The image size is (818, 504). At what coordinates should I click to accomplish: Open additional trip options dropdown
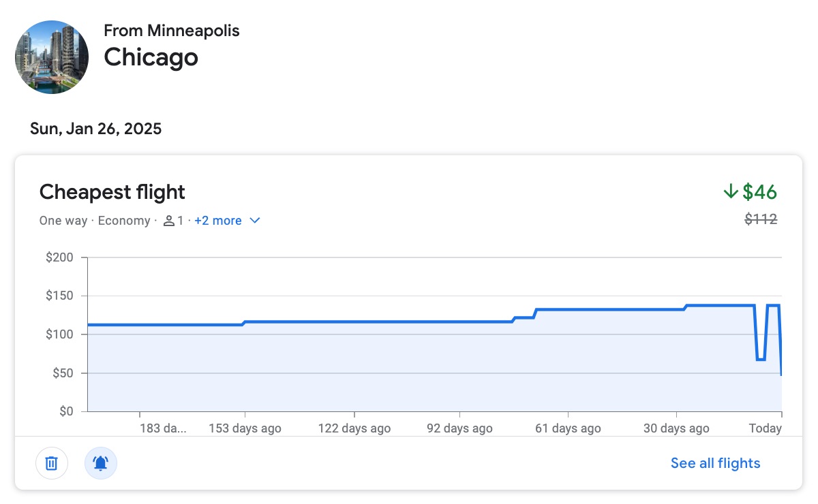[228, 220]
